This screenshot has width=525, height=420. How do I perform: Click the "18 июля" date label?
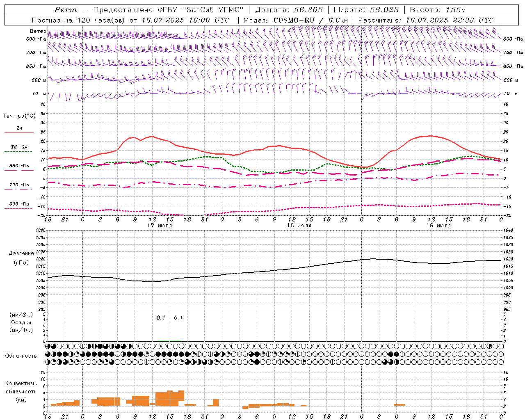[x=299, y=226]
